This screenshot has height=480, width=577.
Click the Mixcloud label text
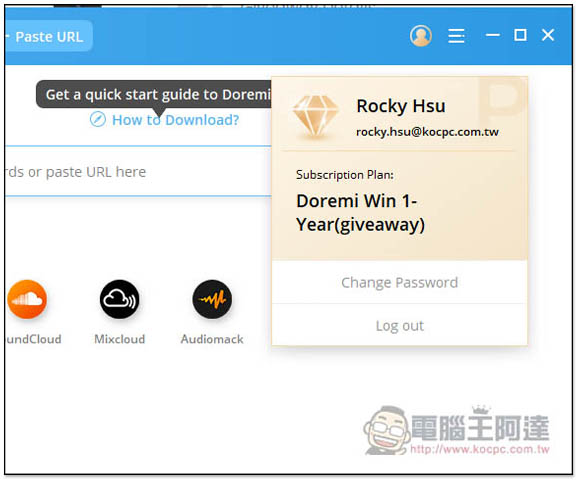(x=120, y=339)
